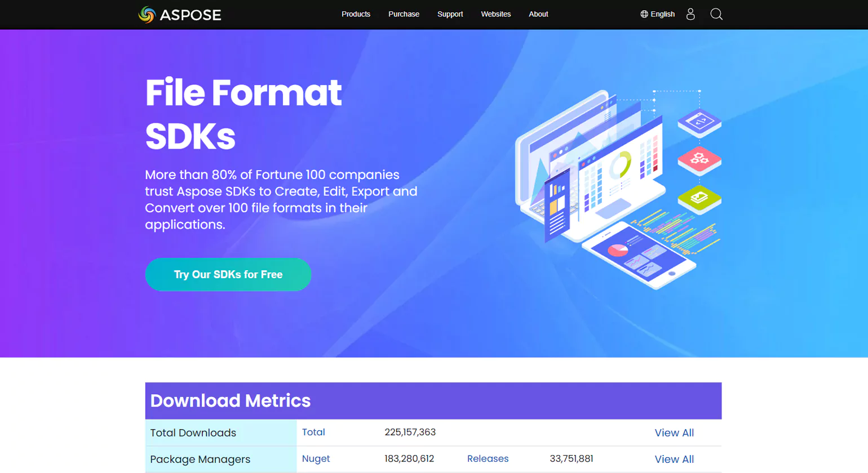Open the English language selector
Screen dimensions: 868x473
point(662,14)
